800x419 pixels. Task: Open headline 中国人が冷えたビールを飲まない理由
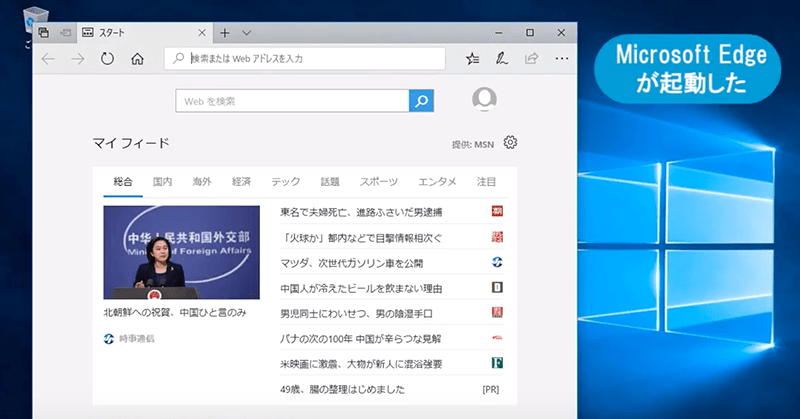coord(361,289)
